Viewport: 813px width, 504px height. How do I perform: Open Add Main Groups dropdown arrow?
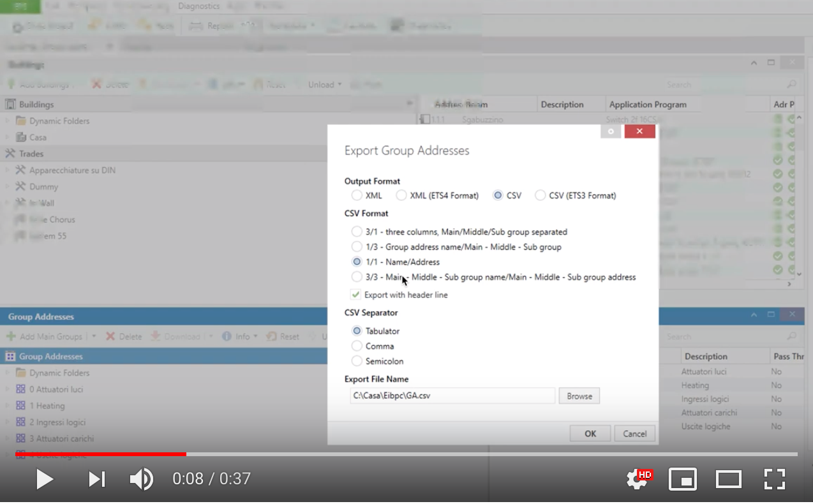pos(93,336)
